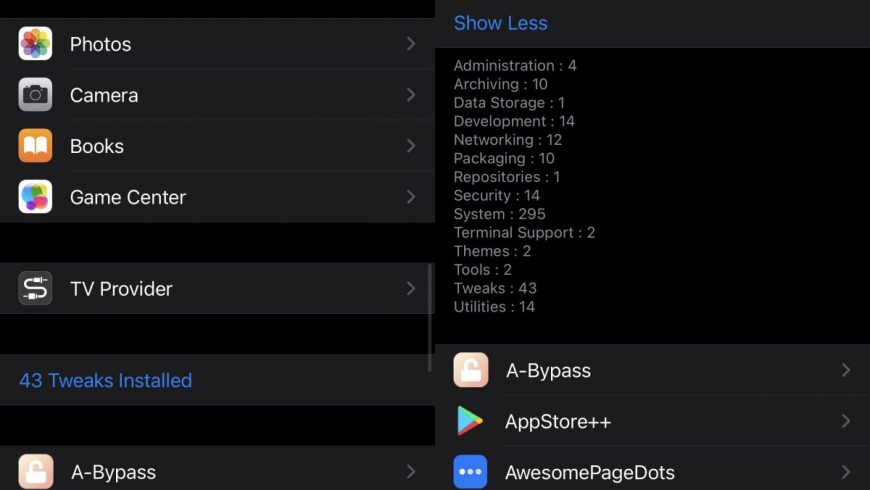Tap the Tweaks : 43 category line
This screenshot has width=870, height=490.
[x=495, y=288]
